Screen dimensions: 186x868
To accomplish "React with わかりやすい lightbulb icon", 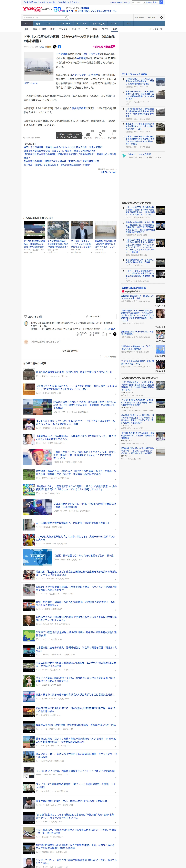I will click(100, 134).
